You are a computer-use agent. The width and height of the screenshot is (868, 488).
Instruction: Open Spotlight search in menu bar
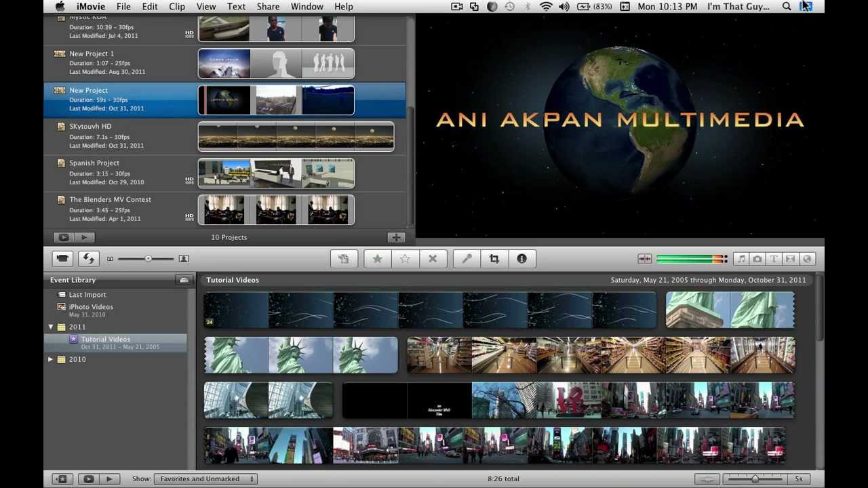click(x=787, y=7)
